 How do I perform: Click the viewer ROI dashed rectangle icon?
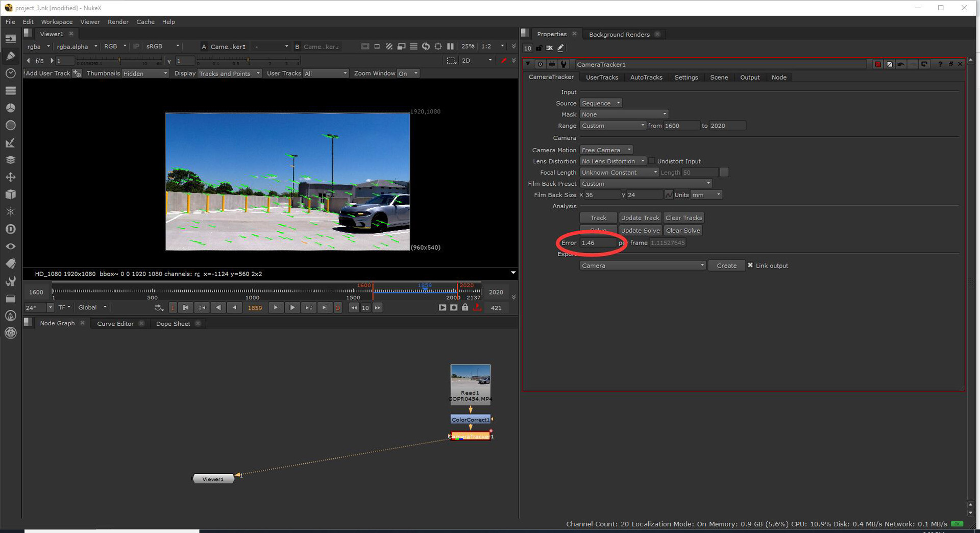pos(451,61)
